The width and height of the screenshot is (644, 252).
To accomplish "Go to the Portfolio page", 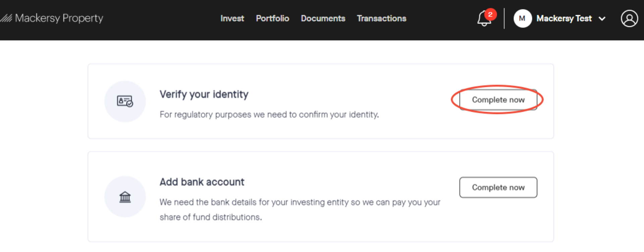I will pos(272,18).
